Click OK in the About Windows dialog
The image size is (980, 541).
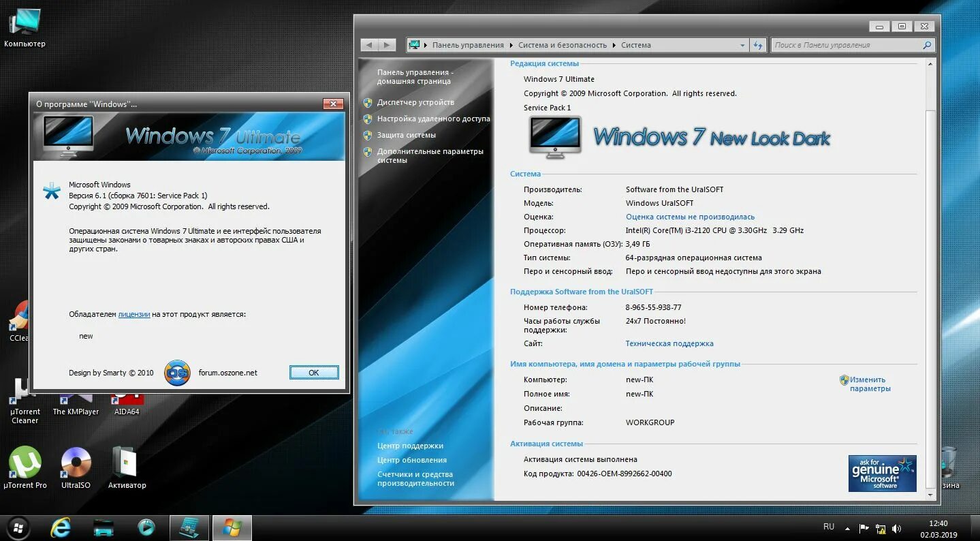click(314, 373)
